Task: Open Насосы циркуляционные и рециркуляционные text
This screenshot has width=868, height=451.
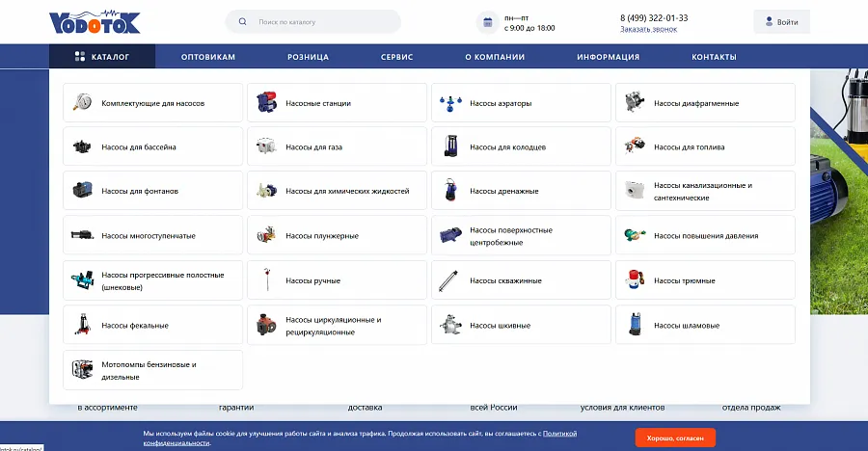Action: click(x=334, y=326)
